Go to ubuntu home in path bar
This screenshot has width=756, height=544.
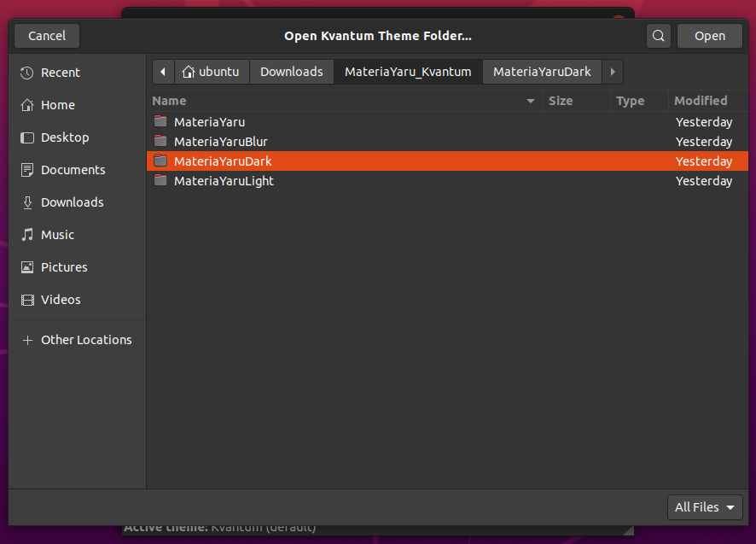click(212, 72)
